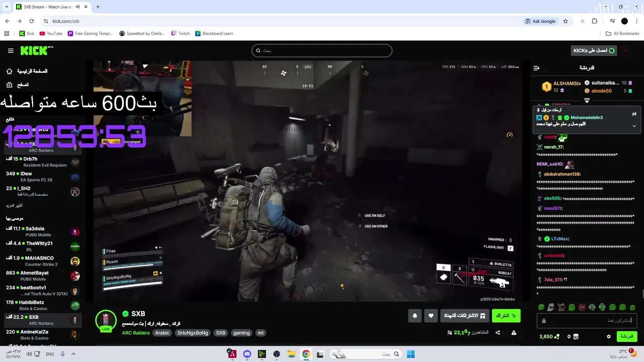Click the Get KICKs button

(594, 50)
